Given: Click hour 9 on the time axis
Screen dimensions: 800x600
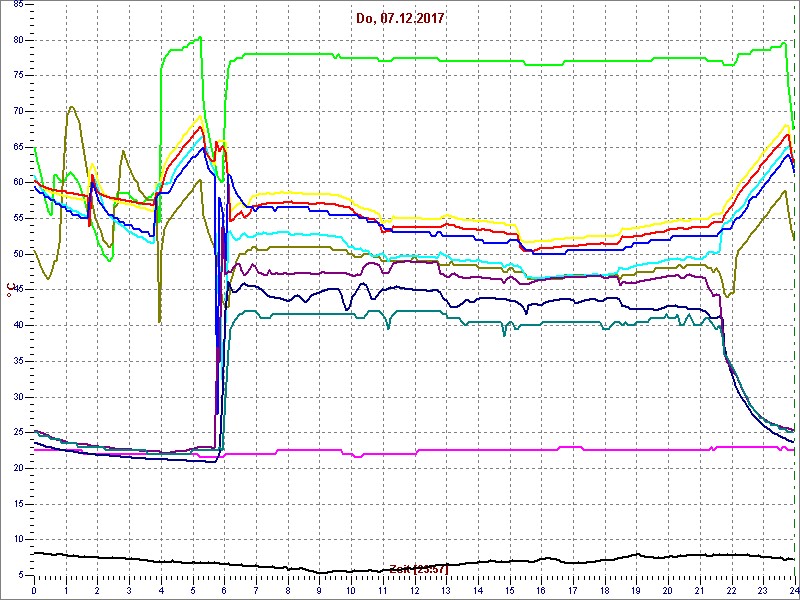Looking at the screenshot, I should tap(319, 590).
